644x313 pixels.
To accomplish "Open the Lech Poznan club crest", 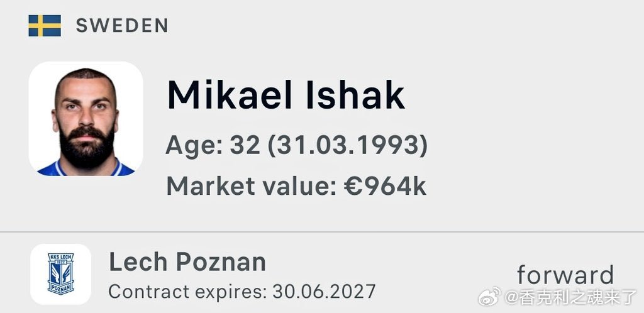I will coord(60,273).
